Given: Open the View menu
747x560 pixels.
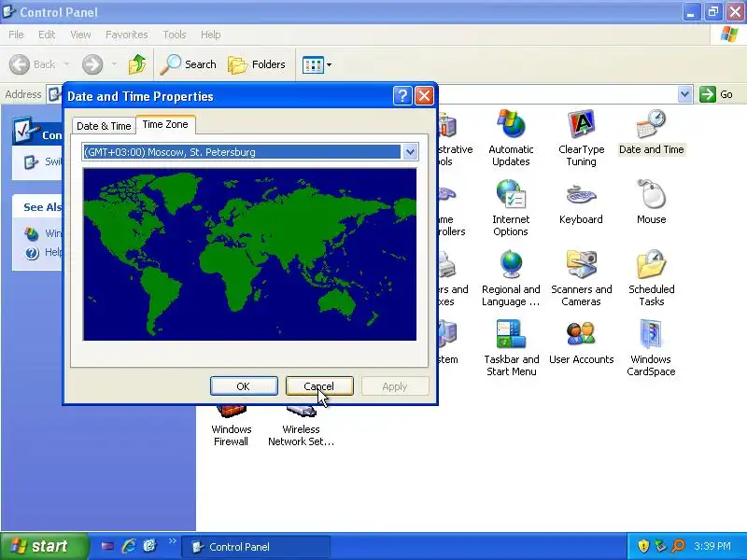Looking at the screenshot, I should [80, 35].
